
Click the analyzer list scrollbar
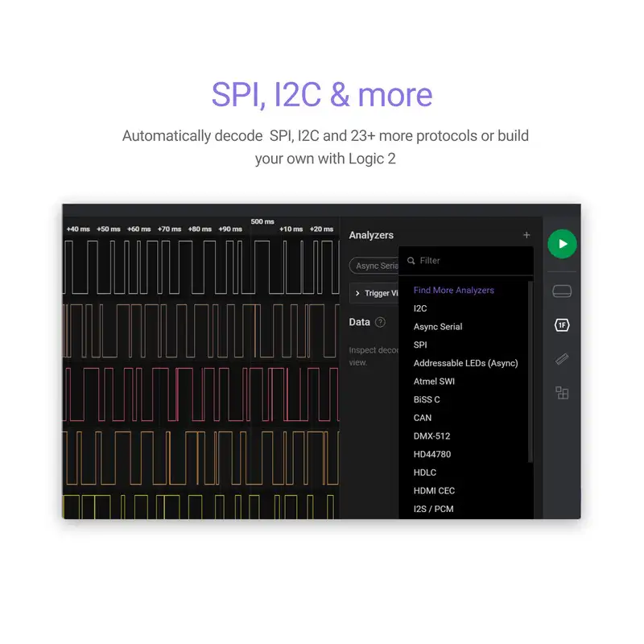530,372
